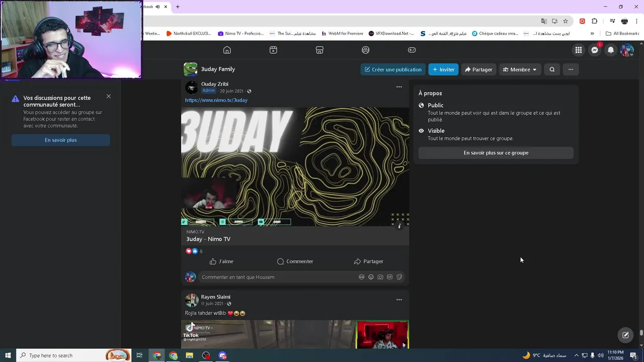Open group more options menu

coord(571,69)
